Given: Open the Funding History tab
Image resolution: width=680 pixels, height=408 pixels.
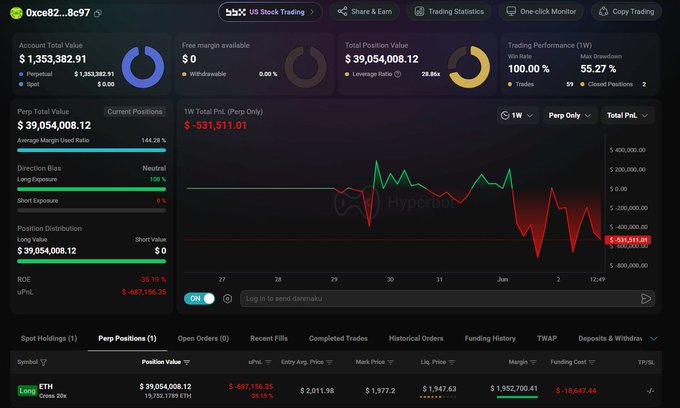Looking at the screenshot, I should [x=490, y=339].
